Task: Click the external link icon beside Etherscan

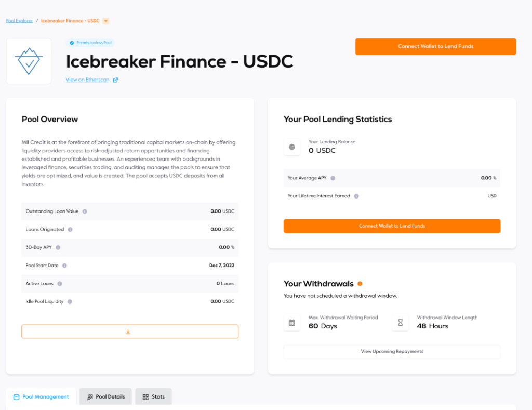Action: (115, 80)
